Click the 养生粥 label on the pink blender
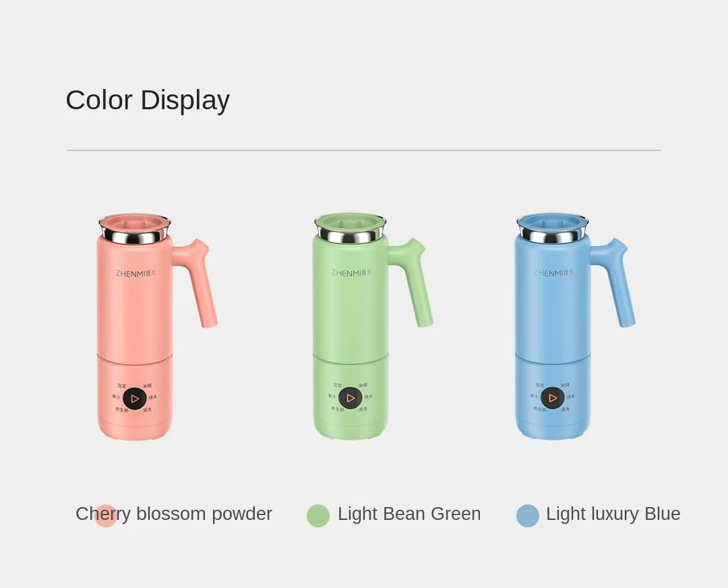Viewport: 728px width, 588px height. (x=122, y=410)
